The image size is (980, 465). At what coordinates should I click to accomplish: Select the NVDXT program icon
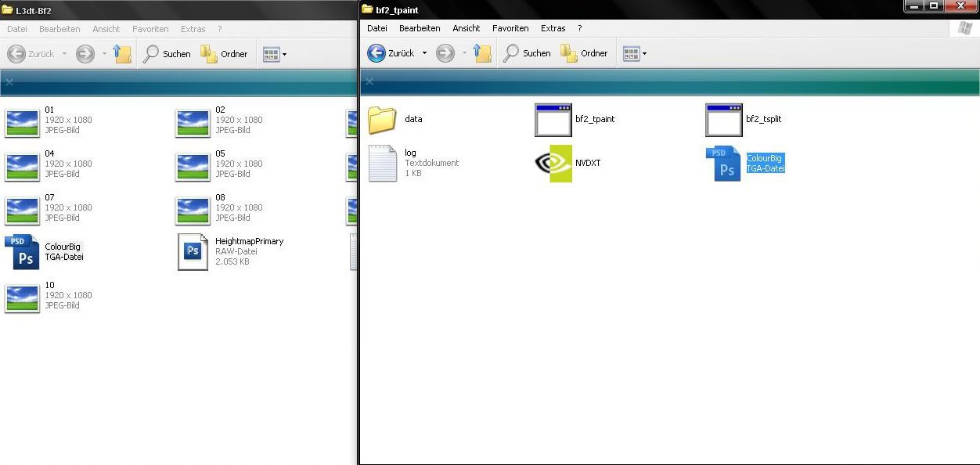tap(553, 163)
